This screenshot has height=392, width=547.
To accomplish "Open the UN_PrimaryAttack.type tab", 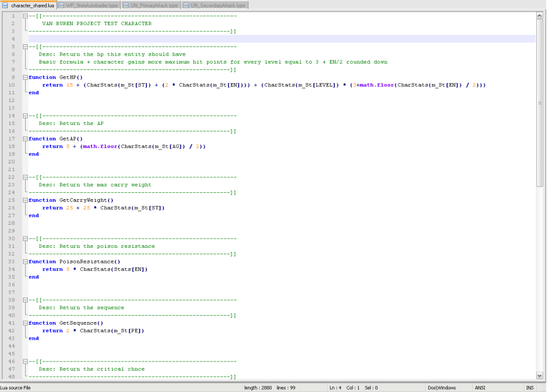I will pos(151,5).
